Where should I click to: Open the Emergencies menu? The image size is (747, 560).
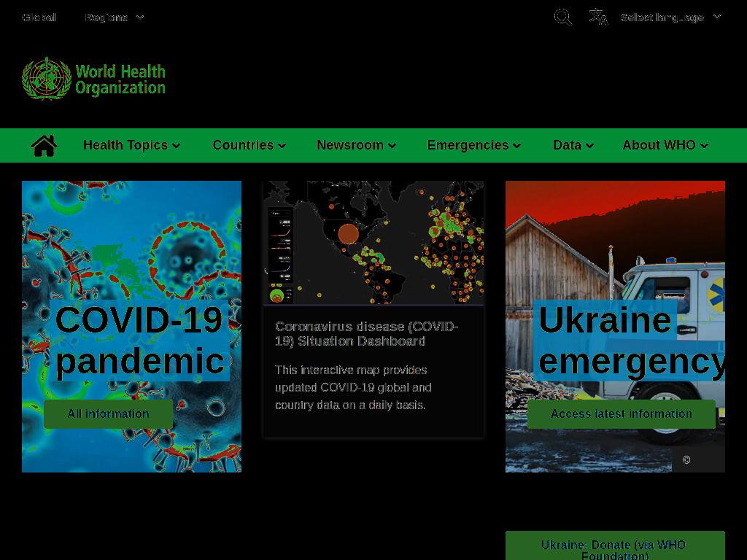[x=474, y=145]
